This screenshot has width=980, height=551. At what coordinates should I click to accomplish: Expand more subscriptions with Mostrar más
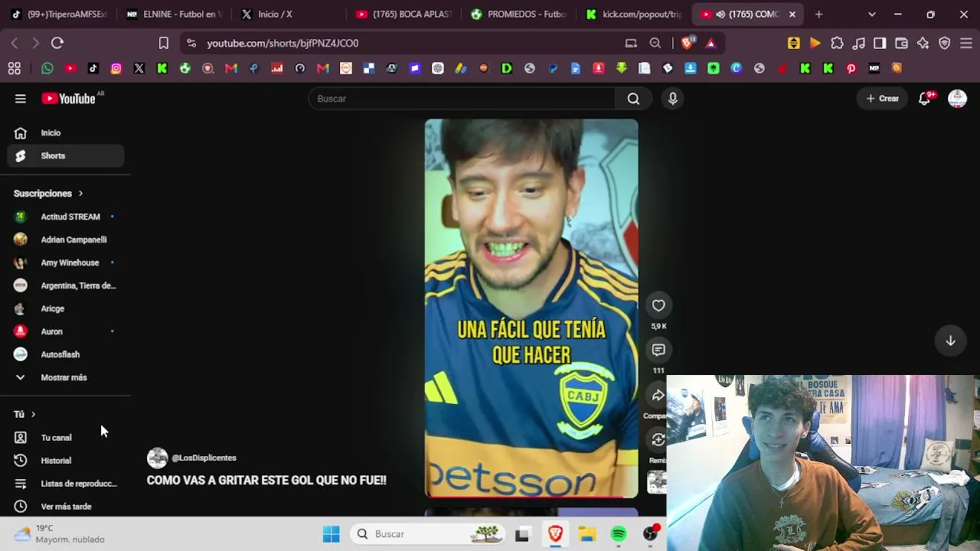(64, 377)
